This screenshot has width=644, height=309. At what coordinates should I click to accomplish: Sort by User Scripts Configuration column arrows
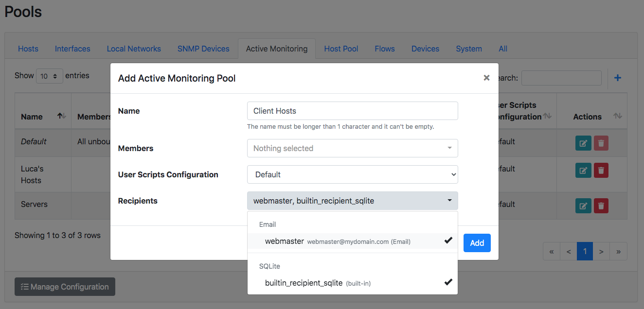[x=547, y=116]
